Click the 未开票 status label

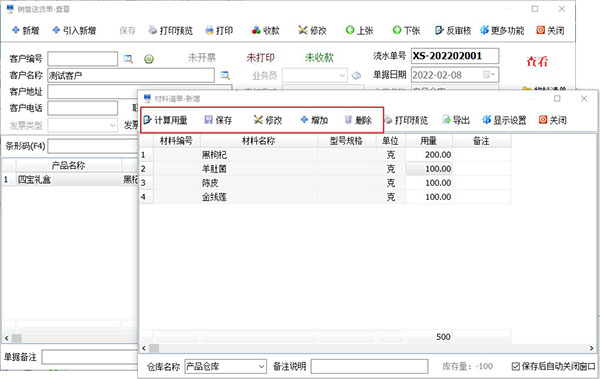pos(202,58)
